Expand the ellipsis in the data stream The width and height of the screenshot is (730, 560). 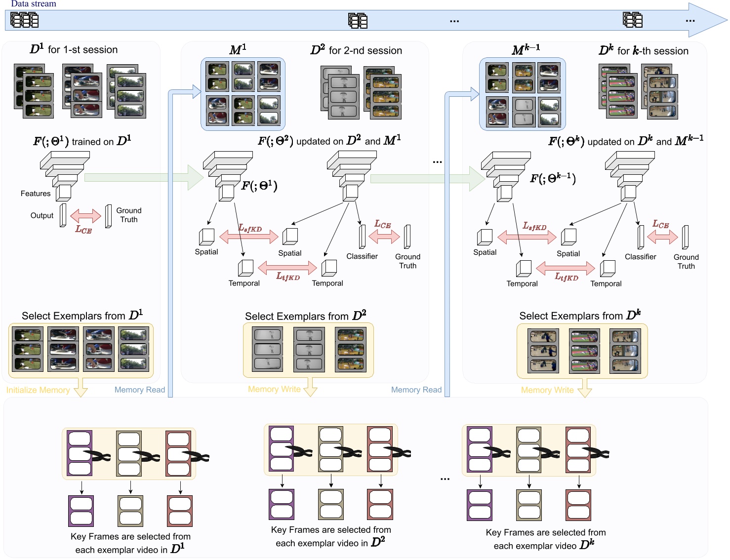[454, 20]
